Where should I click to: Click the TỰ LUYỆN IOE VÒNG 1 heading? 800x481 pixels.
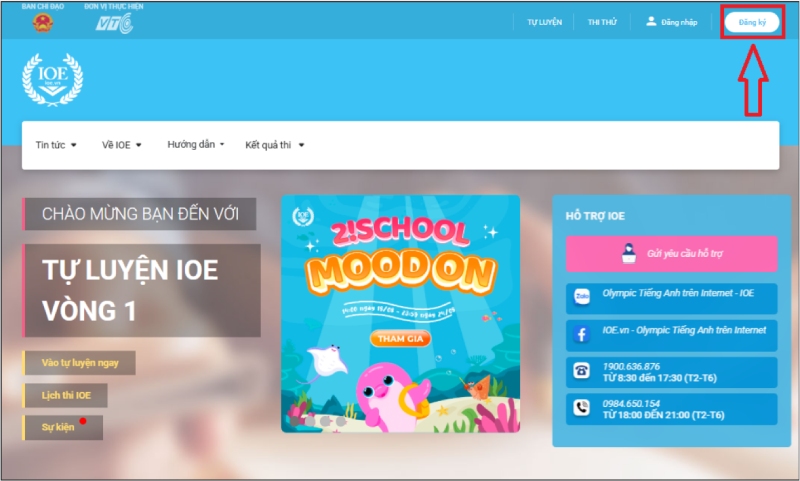pos(142,290)
